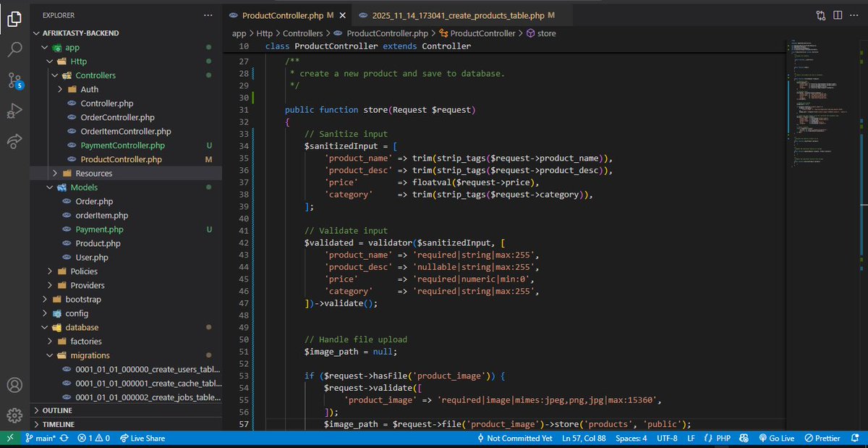The image size is (868, 448).
Task: Open Source Control view with 5 changes
Action: [14, 80]
